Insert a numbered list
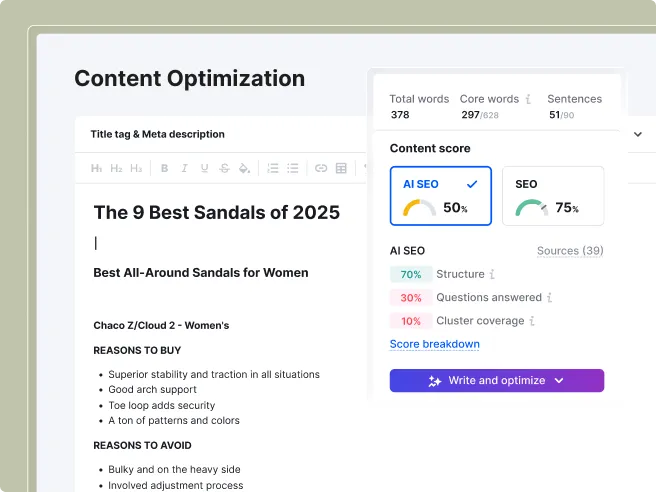 pos(273,168)
